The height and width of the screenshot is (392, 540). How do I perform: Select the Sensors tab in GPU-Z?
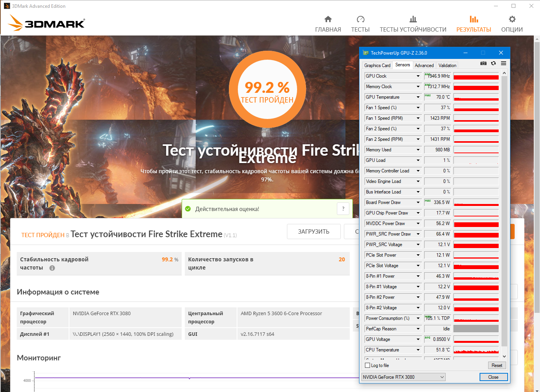[402, 65]
